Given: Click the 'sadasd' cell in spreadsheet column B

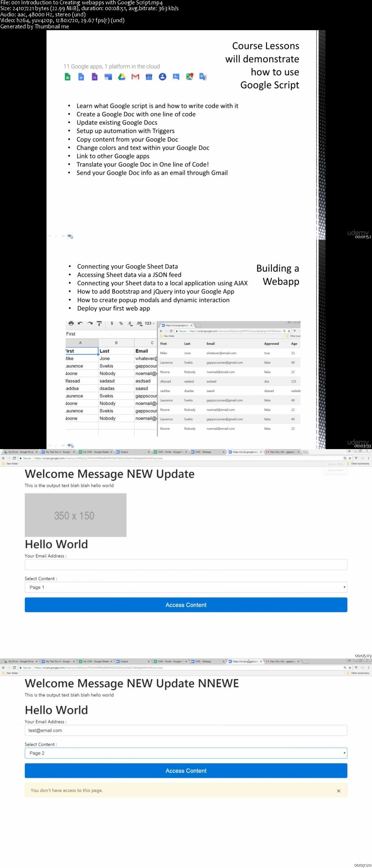Looking at the screenshot, I should [x=116, y=381].
